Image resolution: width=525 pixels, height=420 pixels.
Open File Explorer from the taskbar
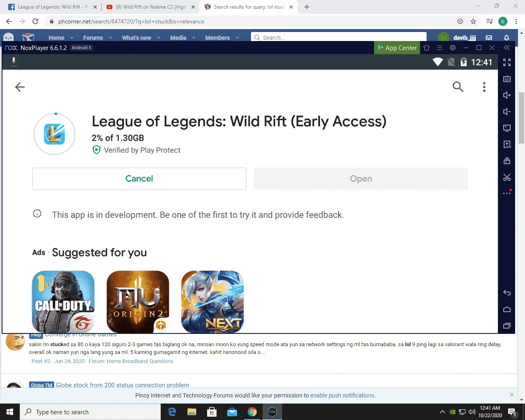point(192,412)
